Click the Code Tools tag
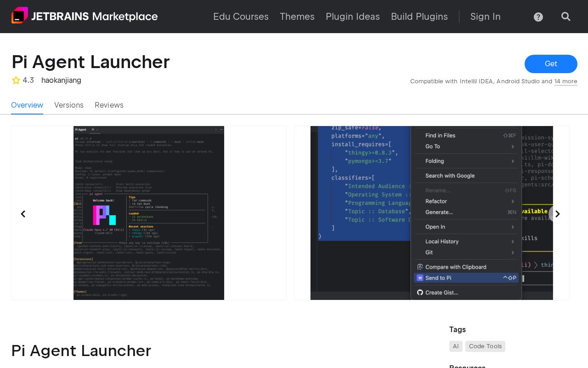Screen dimensions: 588x368 (x=485, y=346)
